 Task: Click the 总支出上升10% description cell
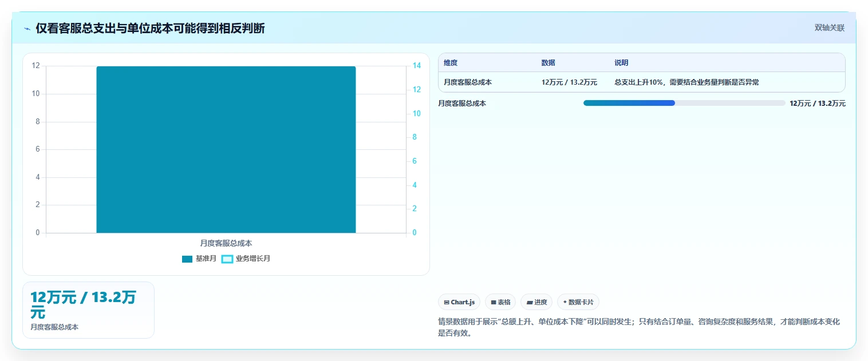pos(686,82)
